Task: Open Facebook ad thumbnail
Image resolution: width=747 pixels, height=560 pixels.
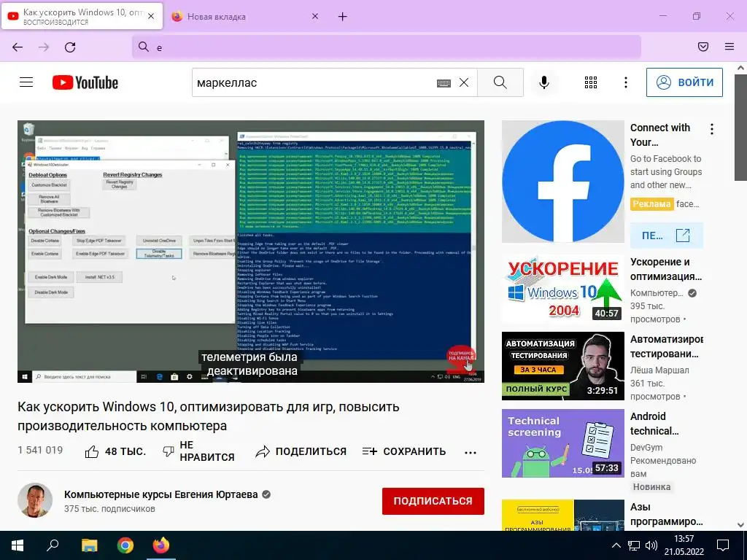Action: click(562, 182)
